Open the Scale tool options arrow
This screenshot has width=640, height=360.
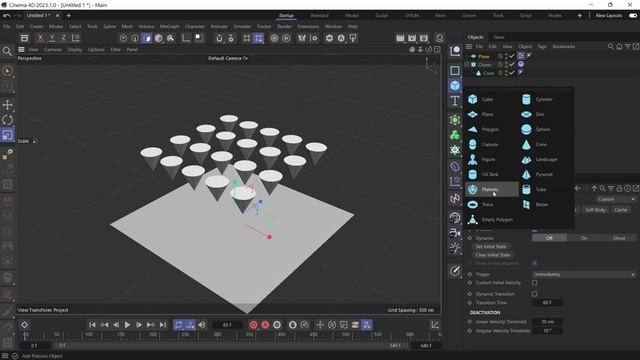(35, 141)
